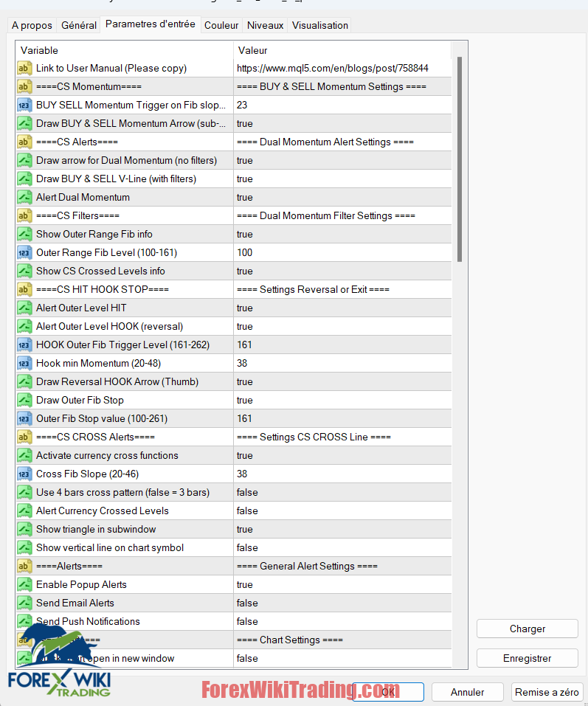Click the Variable column header

click(124, 50)
